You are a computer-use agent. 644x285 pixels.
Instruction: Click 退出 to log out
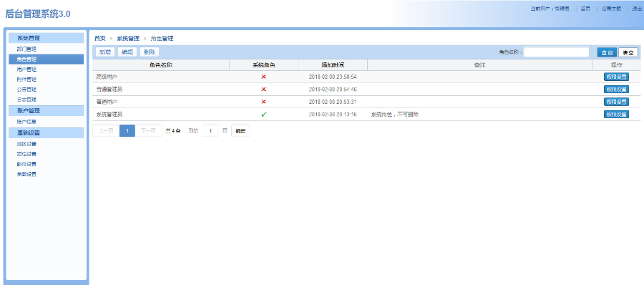pos(637,9)
